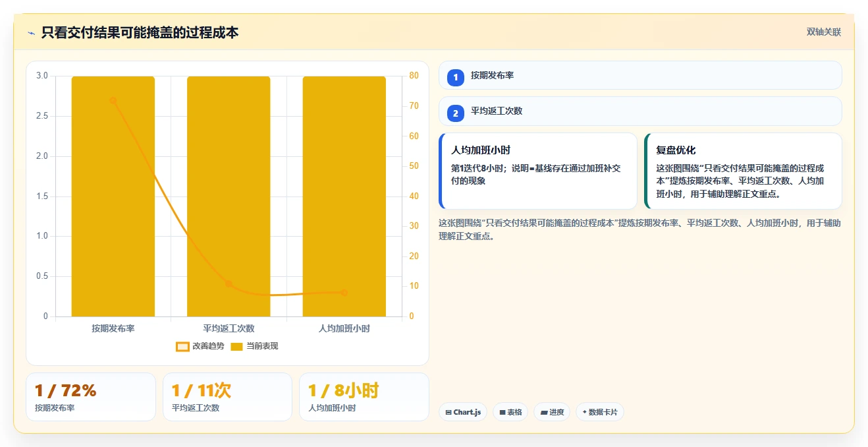Click the summary paragraph below the detail cards

[x=639, y=229]
